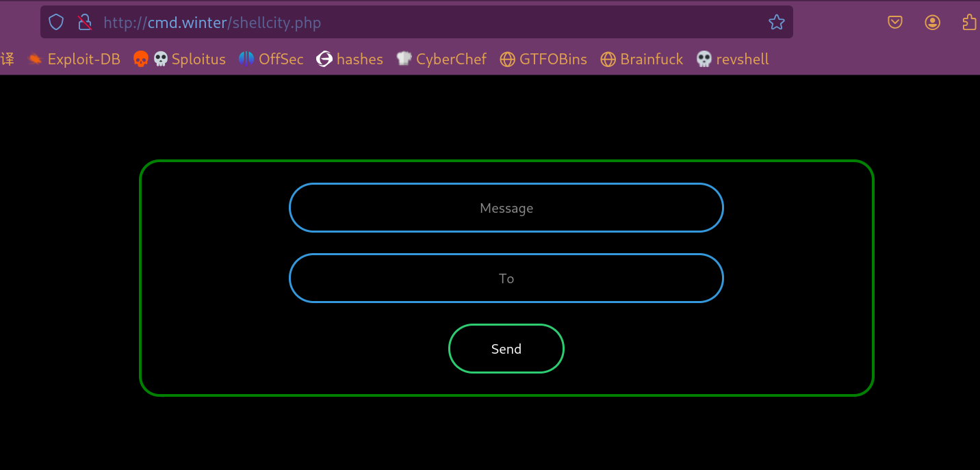
Task: Open the revshell bookmark
Action: (732, 60)
